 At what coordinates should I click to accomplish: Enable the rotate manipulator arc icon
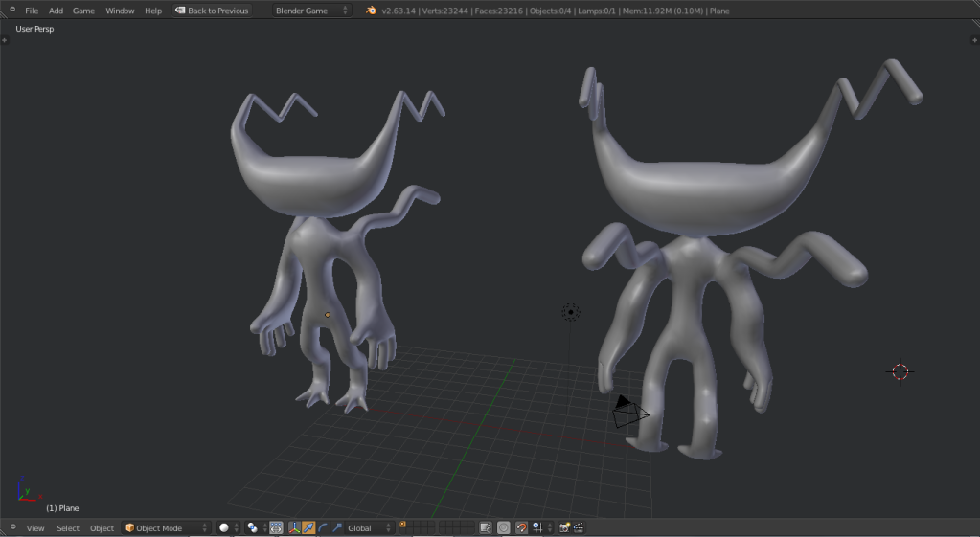(x=323, y=528)
